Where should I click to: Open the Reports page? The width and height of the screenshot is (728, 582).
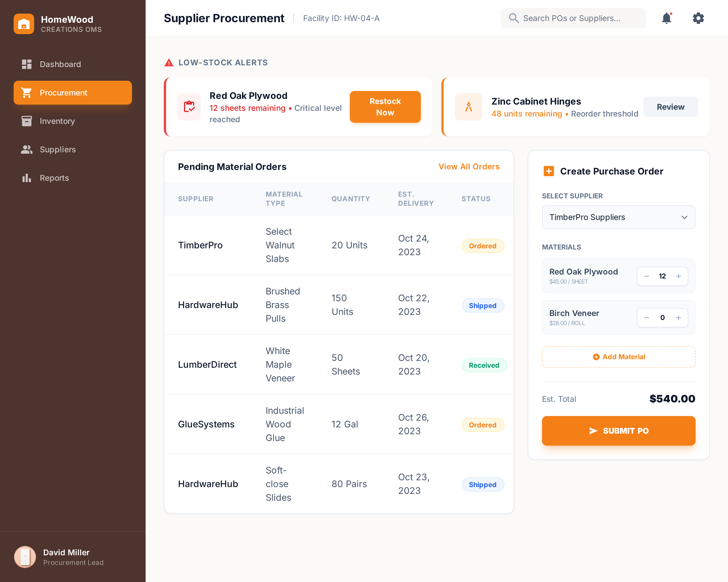(54, 178)
